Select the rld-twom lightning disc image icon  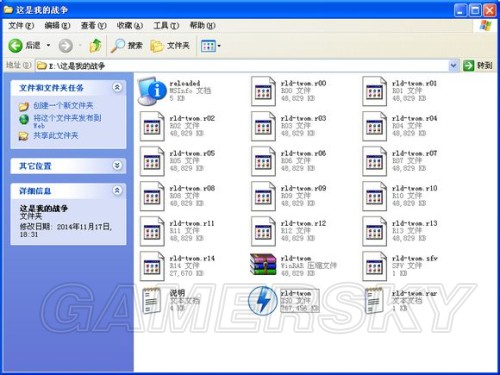pyautogui.click(x=263, y=301)
